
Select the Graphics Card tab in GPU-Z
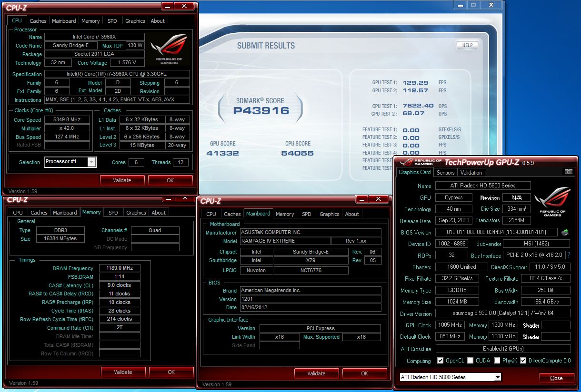[x=415, y=172]
